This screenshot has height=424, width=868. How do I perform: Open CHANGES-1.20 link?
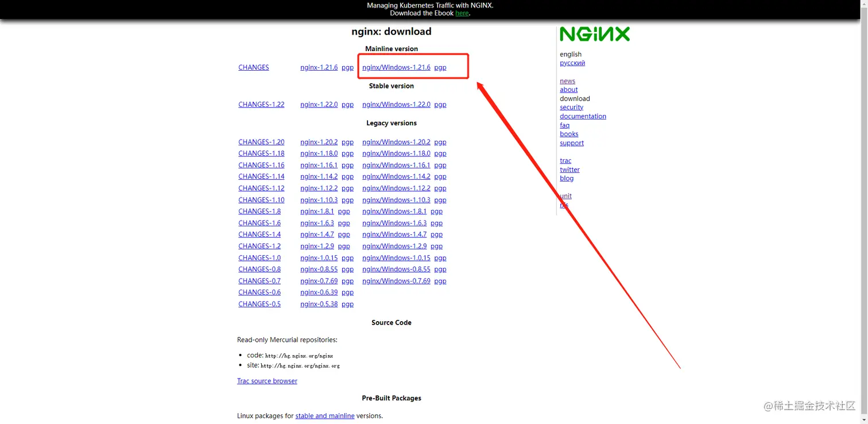click(261, 142)
